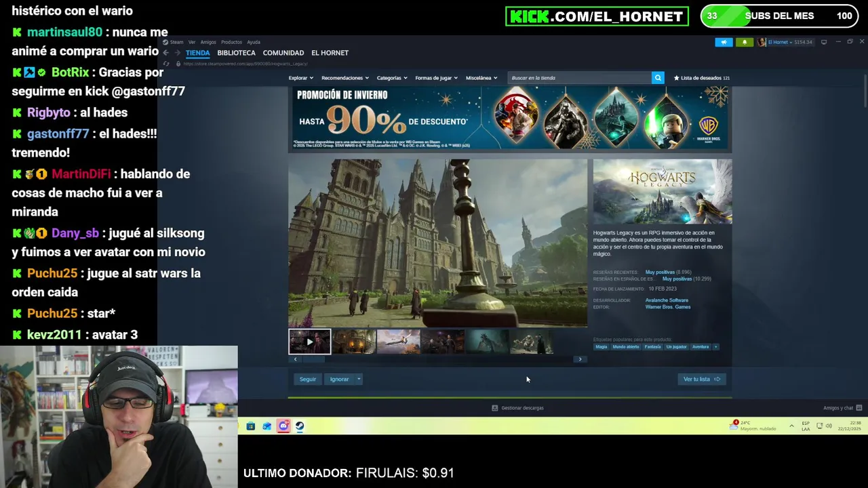Viewport: 868px width, 488px height.
Task: Open the announcements megaphone button
Action: pos(724,42)
